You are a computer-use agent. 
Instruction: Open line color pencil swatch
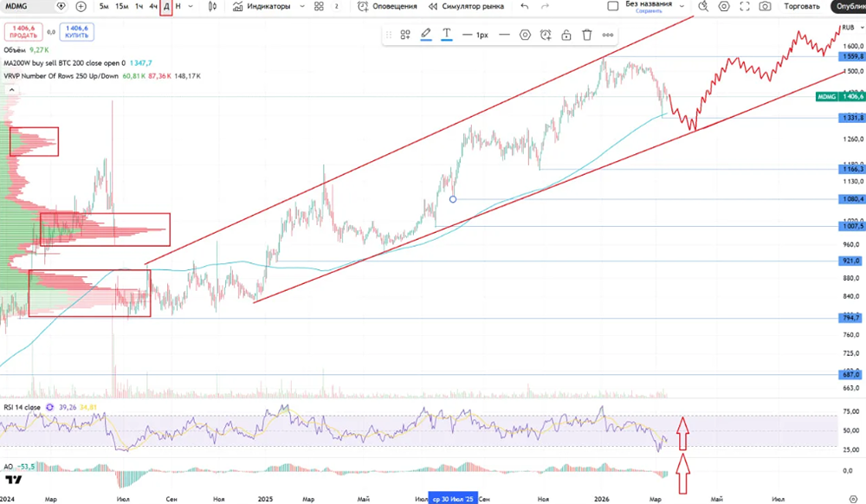[x=426, y=35]
